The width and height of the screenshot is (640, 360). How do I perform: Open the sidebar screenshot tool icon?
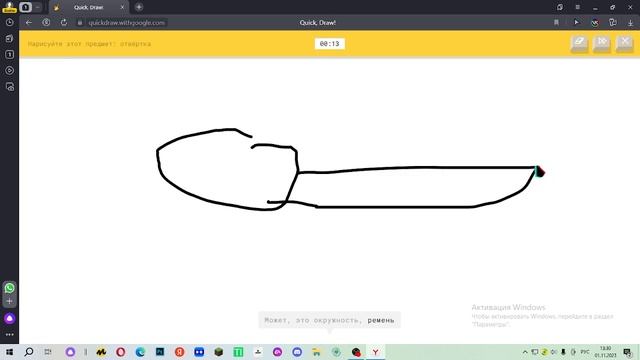9,87
